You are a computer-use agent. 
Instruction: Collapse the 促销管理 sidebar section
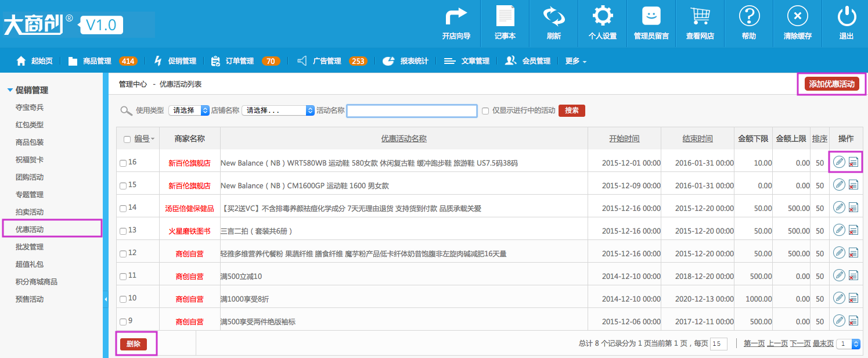(x=10, y=90)
